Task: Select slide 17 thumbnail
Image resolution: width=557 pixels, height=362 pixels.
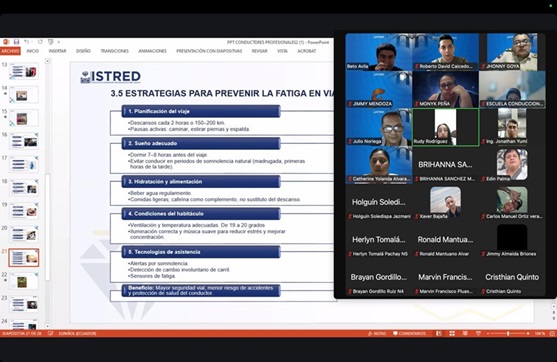Action: click(x=24, y=165)
